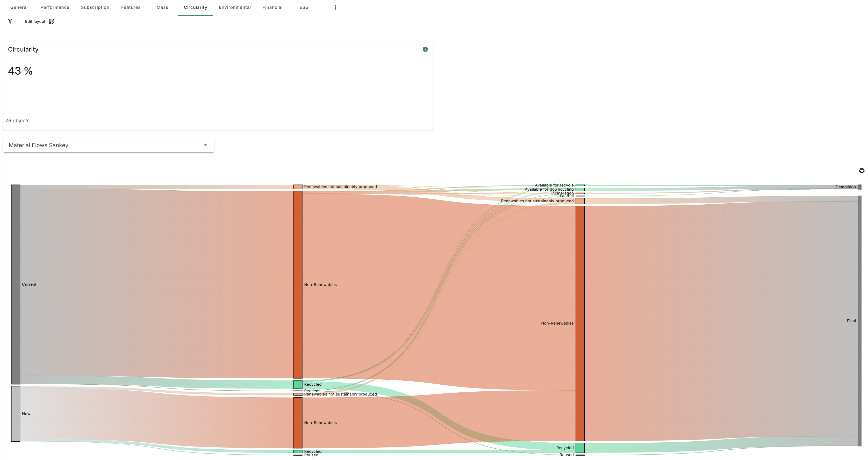
Task: Click the Recycled label from New flow
Action: (x=313, y=451)
